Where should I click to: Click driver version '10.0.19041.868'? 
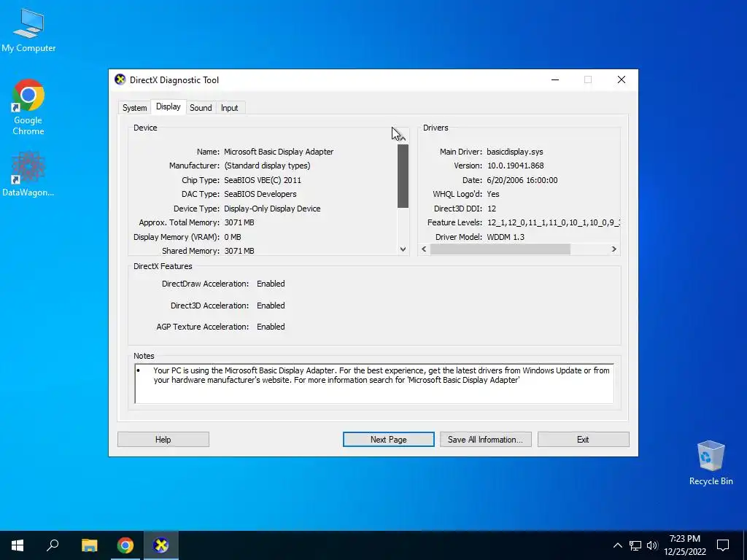coord(515,166)
